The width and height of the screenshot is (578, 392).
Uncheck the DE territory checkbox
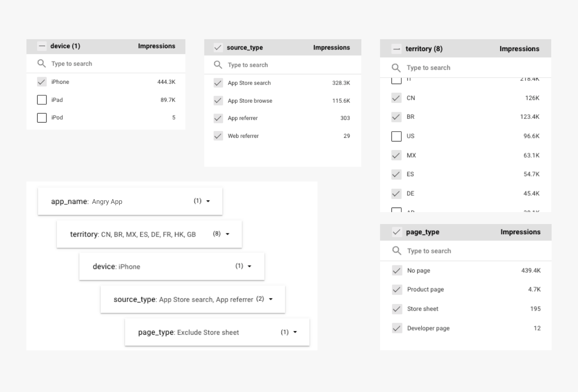[396, 194]
